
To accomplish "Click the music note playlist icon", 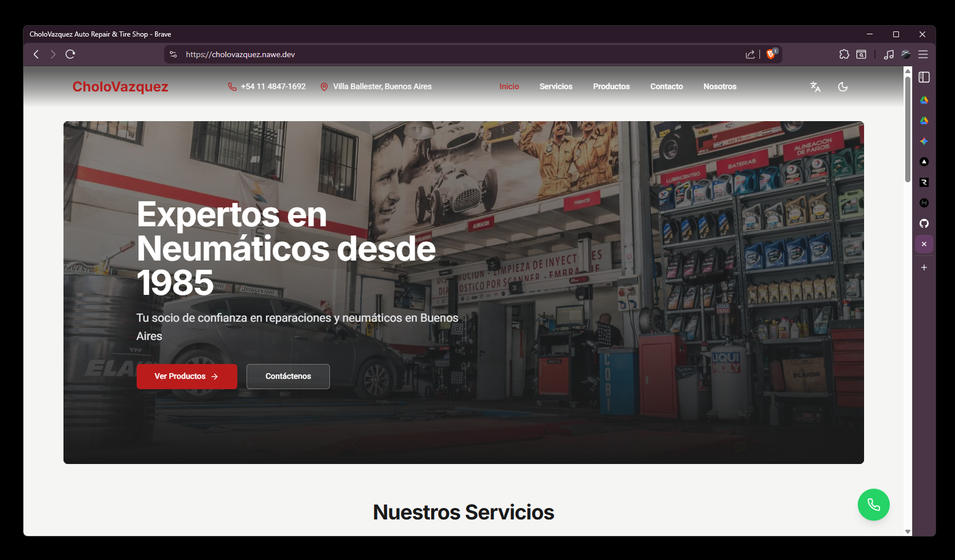I will (889, 54).
